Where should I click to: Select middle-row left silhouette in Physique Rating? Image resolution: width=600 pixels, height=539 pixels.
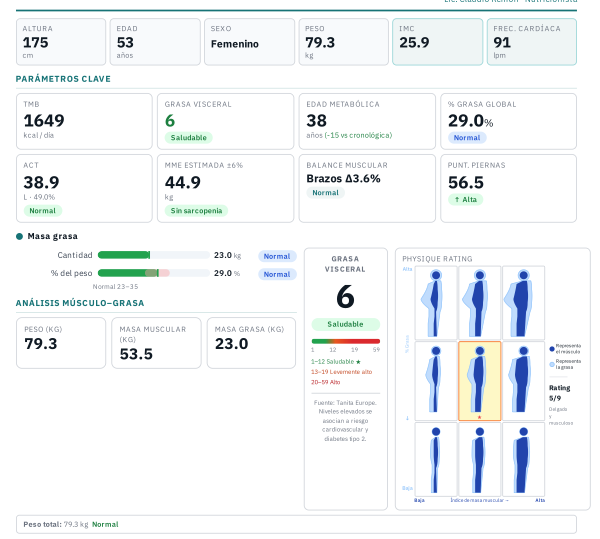click(x=436, y=381)
